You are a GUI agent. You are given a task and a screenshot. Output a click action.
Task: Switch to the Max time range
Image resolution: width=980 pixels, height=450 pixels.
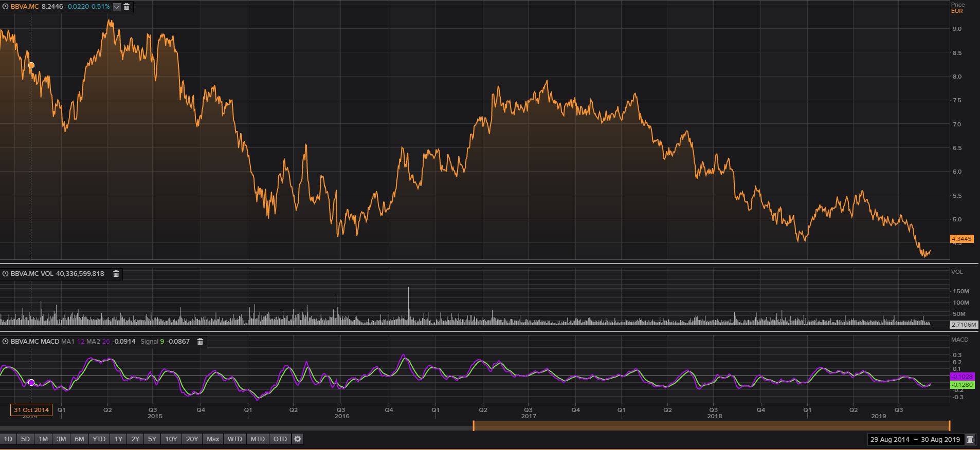click(213, 439)
